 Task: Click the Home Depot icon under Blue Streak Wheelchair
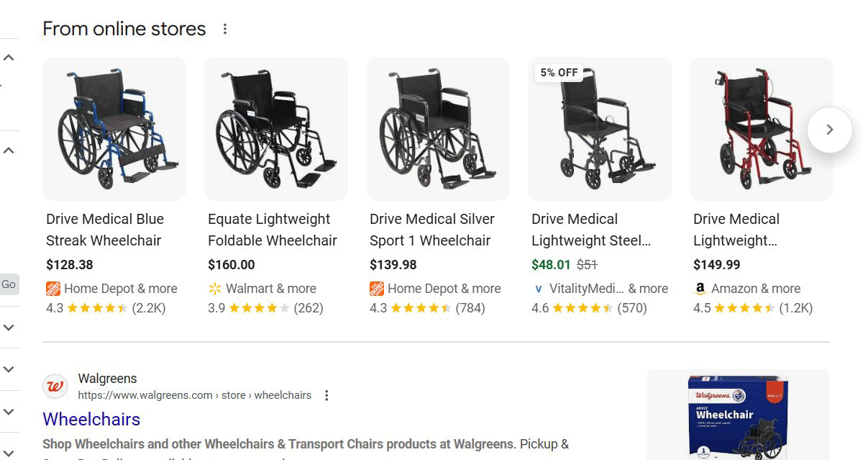53,288
